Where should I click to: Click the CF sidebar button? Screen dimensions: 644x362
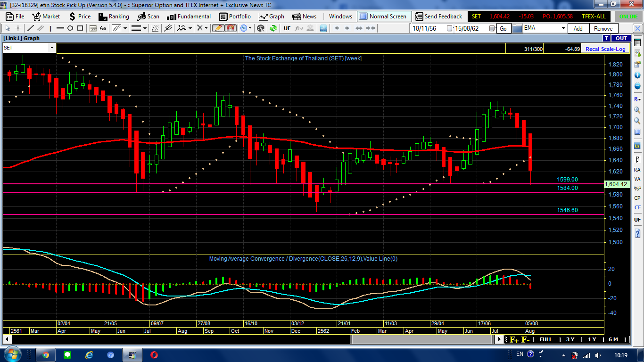pos(637,207)
